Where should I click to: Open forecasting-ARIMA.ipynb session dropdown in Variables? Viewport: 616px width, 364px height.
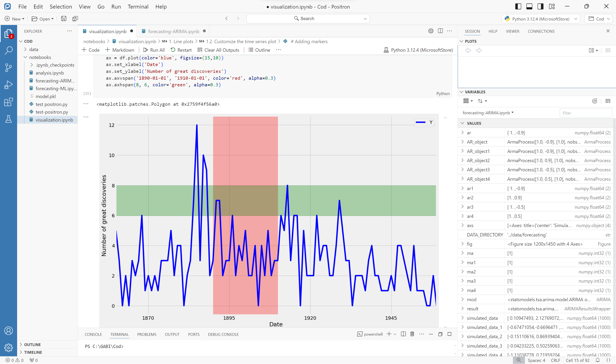pyautogui.click(x=488, y=113)
